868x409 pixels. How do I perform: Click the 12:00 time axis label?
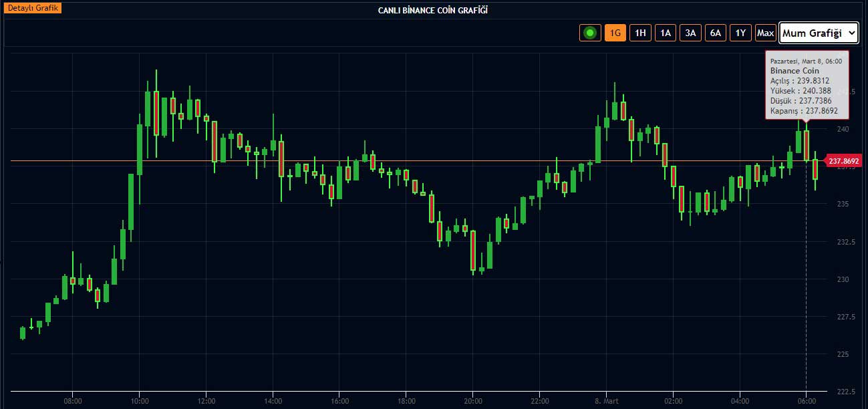pos(206,401)
